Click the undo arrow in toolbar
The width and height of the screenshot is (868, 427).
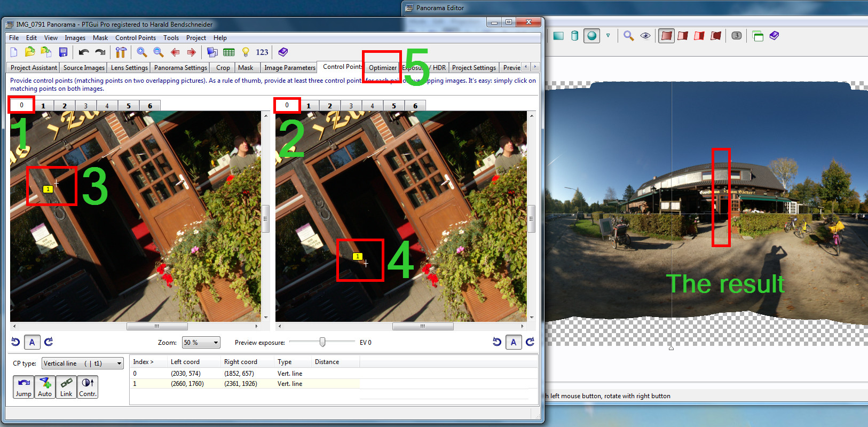(x=83, y=52)
